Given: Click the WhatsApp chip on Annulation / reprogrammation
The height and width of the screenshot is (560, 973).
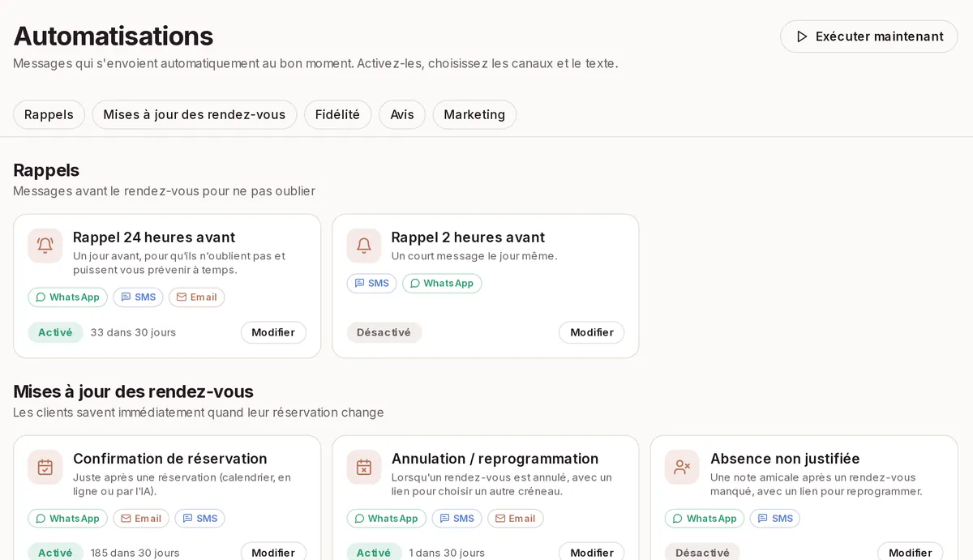Looking at the screenshot, I should [x=387, y=519].
